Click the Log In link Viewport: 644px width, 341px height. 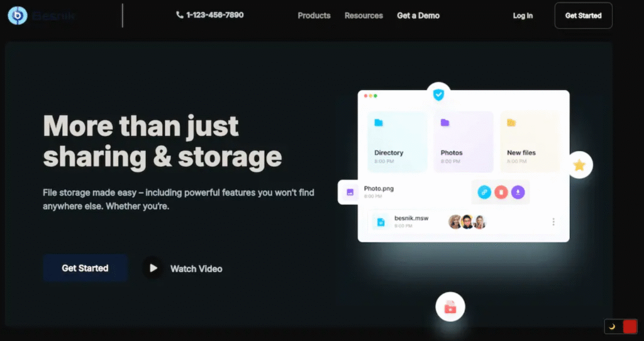click(523, 16)
